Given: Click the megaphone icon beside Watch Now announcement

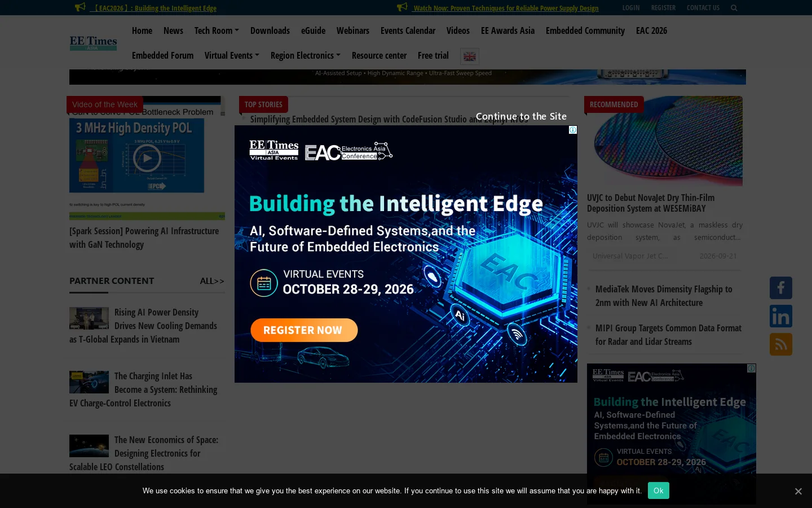Looking at the screenshot, I should (402, 7).
